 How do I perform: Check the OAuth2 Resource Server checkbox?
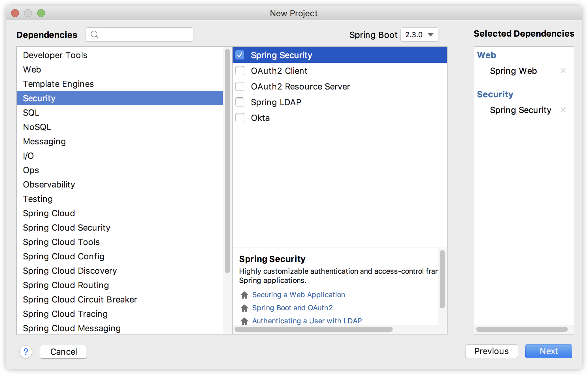point(240,86)
